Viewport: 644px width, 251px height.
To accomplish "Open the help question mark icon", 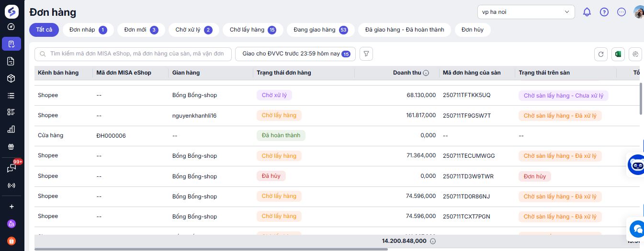I will point(604,12).
